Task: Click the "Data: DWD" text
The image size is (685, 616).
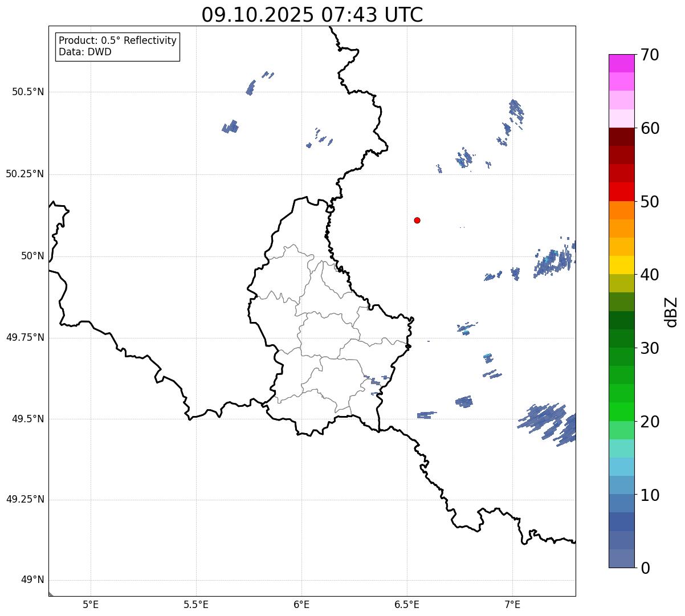Action: click(x=85, y=52)
